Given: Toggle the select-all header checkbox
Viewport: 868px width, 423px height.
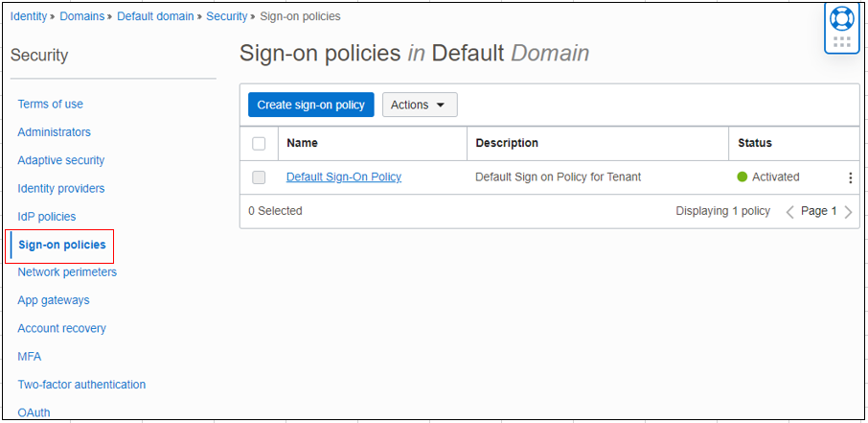Looking at the screenshot, I should [x=259, y=144].
